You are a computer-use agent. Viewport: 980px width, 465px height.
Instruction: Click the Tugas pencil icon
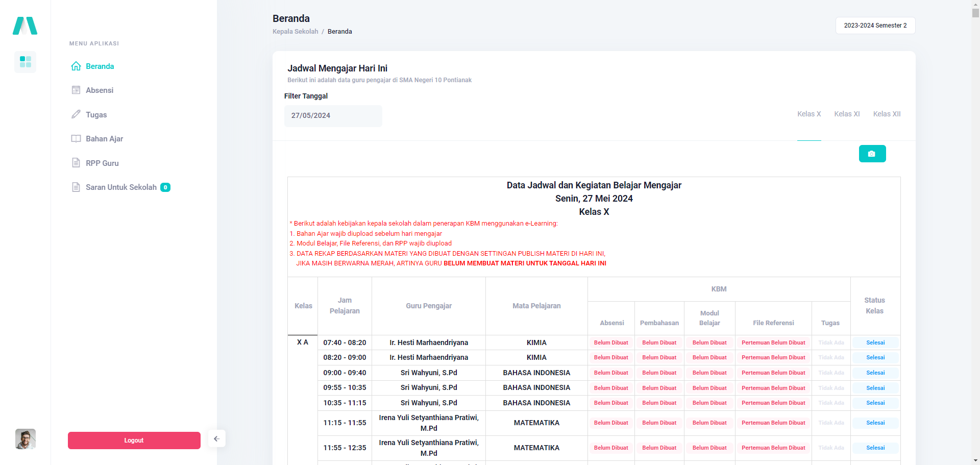coord(76,114)
